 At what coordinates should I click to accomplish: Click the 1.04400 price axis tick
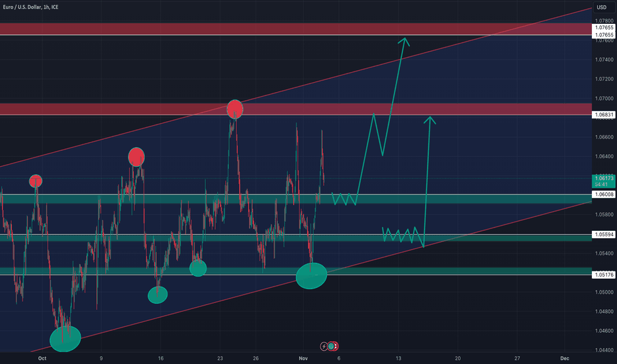pos(604,350)
